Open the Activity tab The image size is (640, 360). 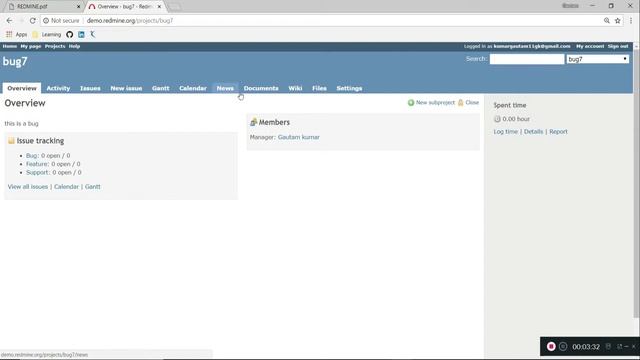point(58,88)
